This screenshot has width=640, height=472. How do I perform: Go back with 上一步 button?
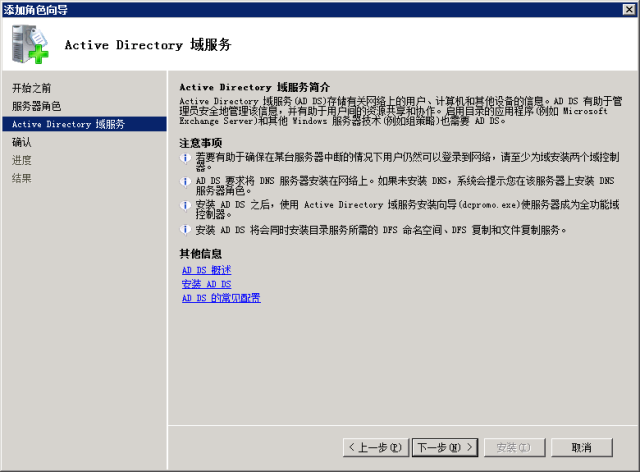coord(376,448)
